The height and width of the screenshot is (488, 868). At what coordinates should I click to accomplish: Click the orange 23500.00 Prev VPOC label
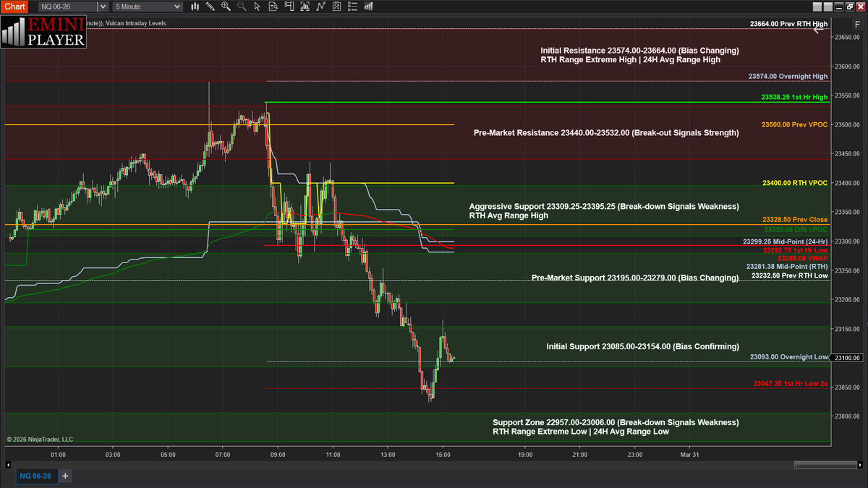click(x=794, y=125)
